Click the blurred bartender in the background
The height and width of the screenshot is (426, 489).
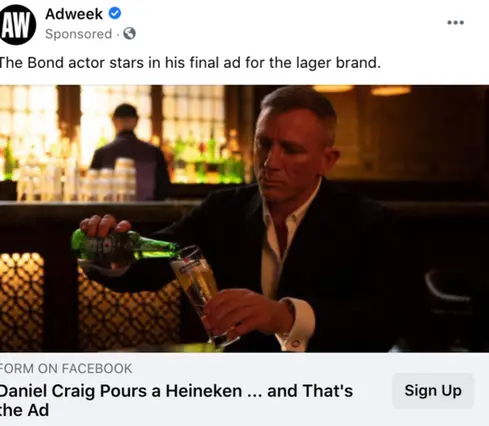coord(128,152)
